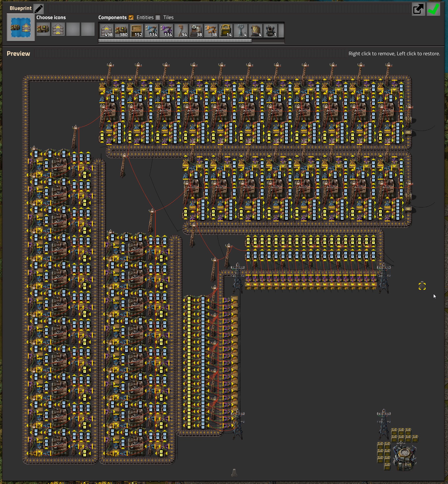Click the orange inserter component showing 38
This screenshot has height=484, width=448.
tap(211, 30)
